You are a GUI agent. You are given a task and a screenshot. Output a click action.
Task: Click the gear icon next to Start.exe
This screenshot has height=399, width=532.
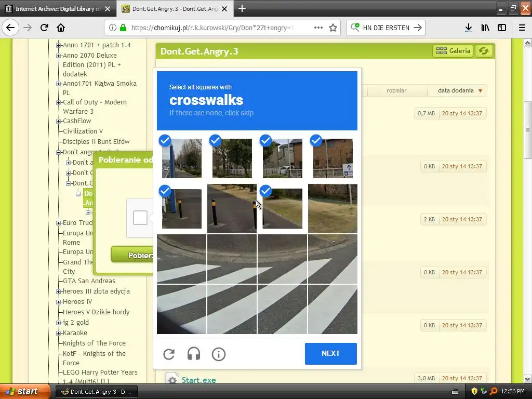click(172, 380)
